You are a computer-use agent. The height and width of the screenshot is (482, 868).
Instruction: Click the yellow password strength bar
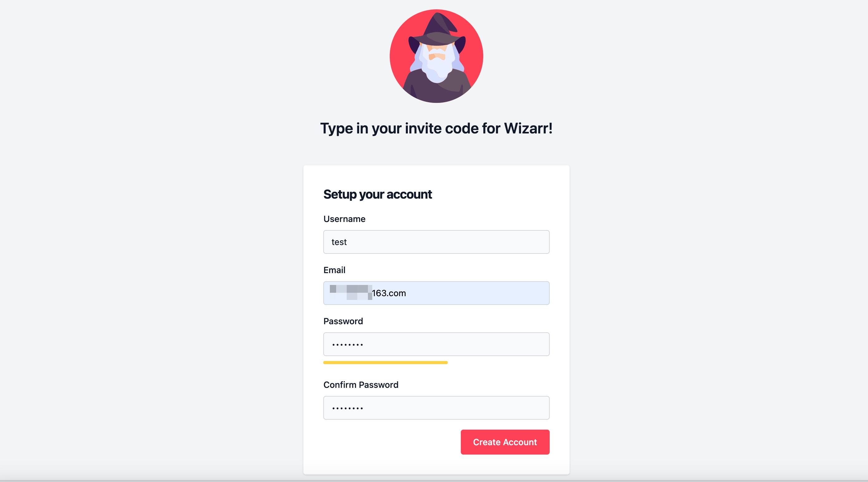pyautogui.click(x=385, y=363)
